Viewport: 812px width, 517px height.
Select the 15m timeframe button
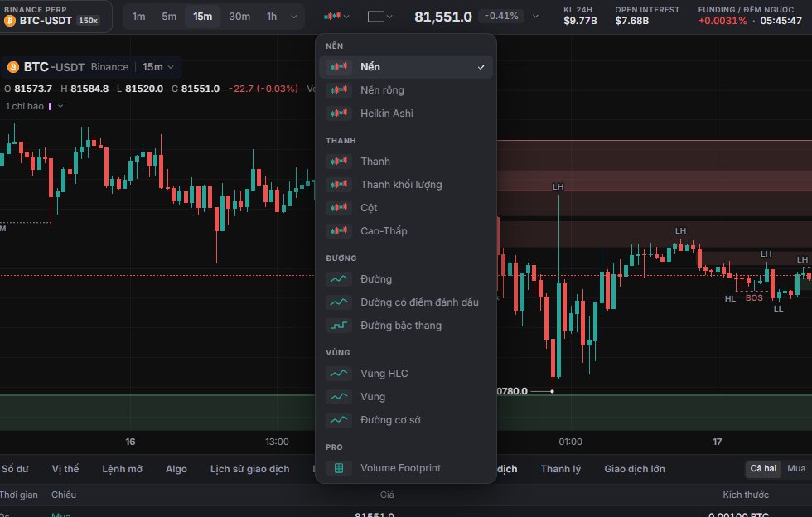(202, 17)
